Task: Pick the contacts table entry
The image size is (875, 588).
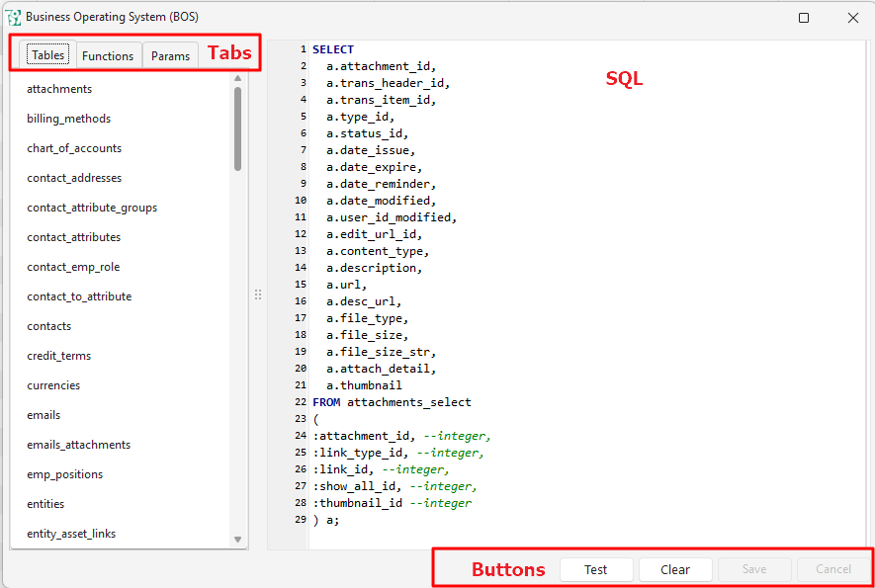Action: 49,326
